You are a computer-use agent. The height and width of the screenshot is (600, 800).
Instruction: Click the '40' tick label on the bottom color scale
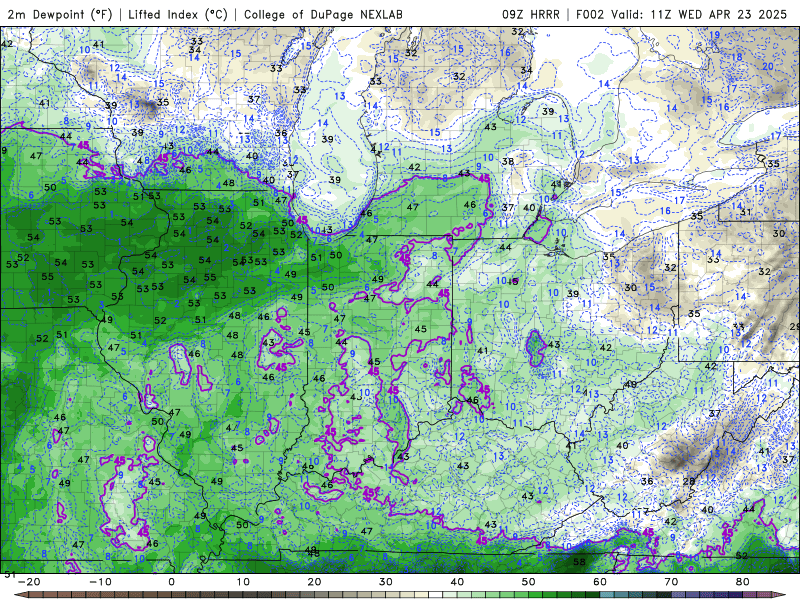[457, 582]
